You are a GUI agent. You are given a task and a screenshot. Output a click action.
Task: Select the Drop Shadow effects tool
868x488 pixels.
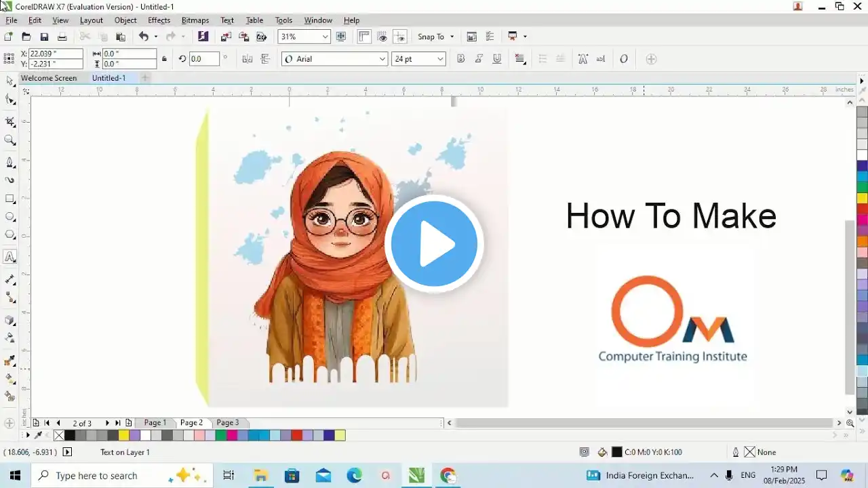click(x=9, y=320)
